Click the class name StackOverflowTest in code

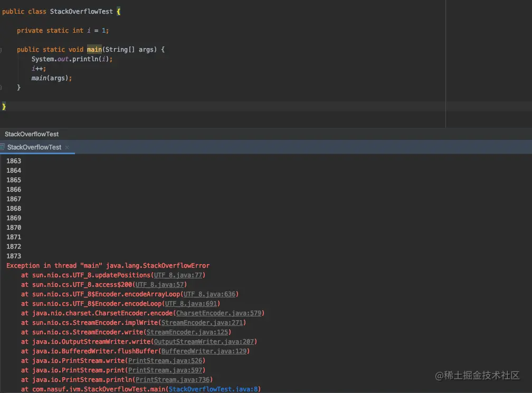[x=81, y=12]
